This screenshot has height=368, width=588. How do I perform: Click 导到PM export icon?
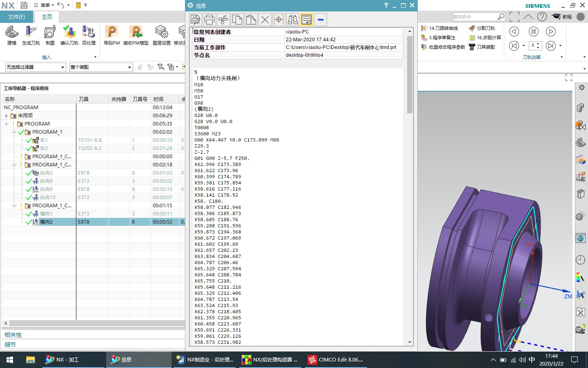click(x=111, y=35)
